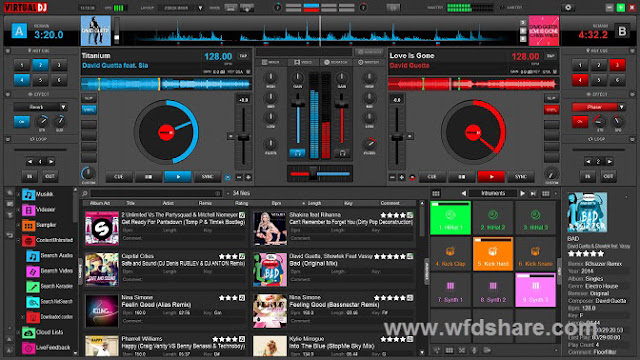640x360 pixels.
Task: Click the Search Audio icon
Action: pyautogui.click(x=33, y=256)
